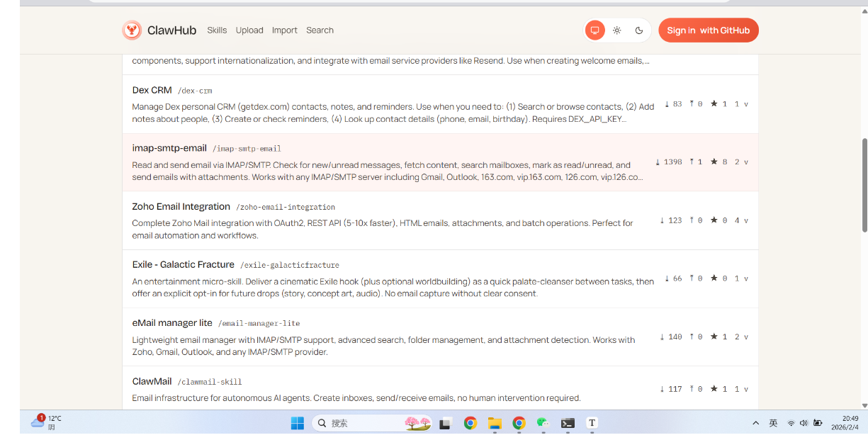Open Task View from the taskbar

coord(445,424)
